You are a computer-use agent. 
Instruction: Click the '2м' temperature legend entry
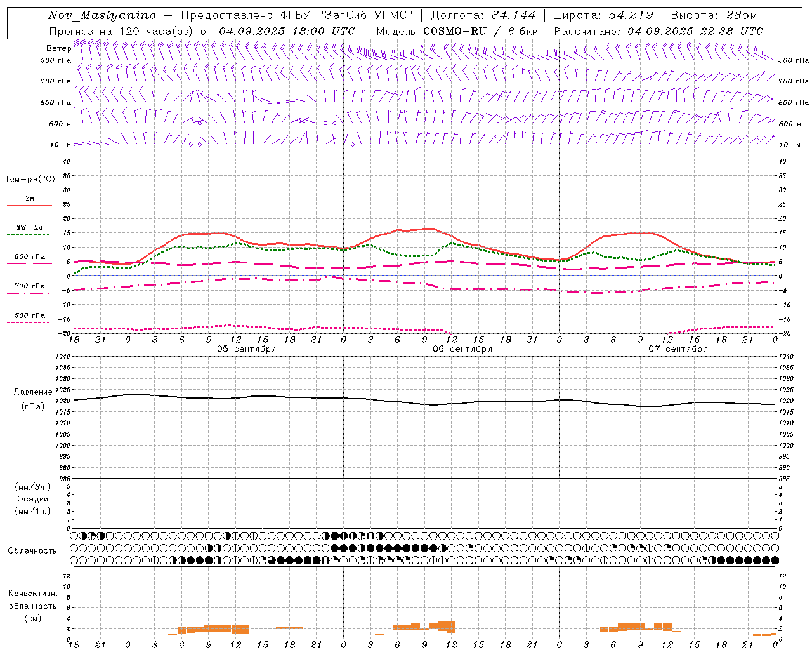point(30,199)
